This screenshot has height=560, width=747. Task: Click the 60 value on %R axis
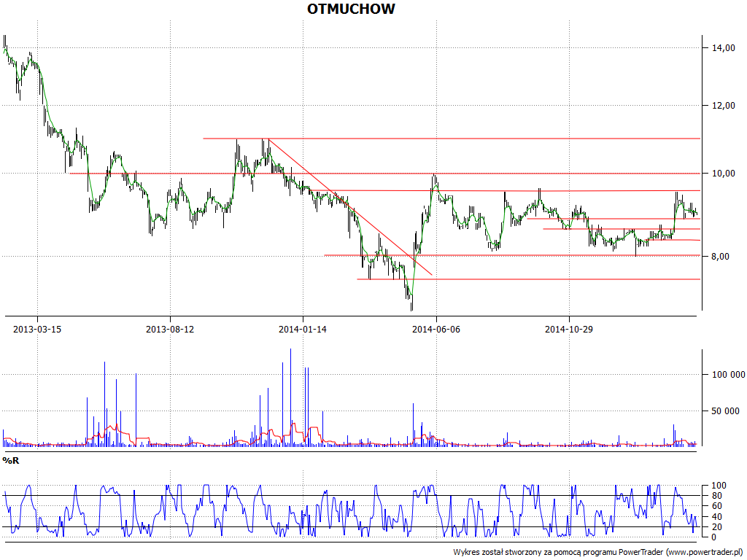pos(717,506)
